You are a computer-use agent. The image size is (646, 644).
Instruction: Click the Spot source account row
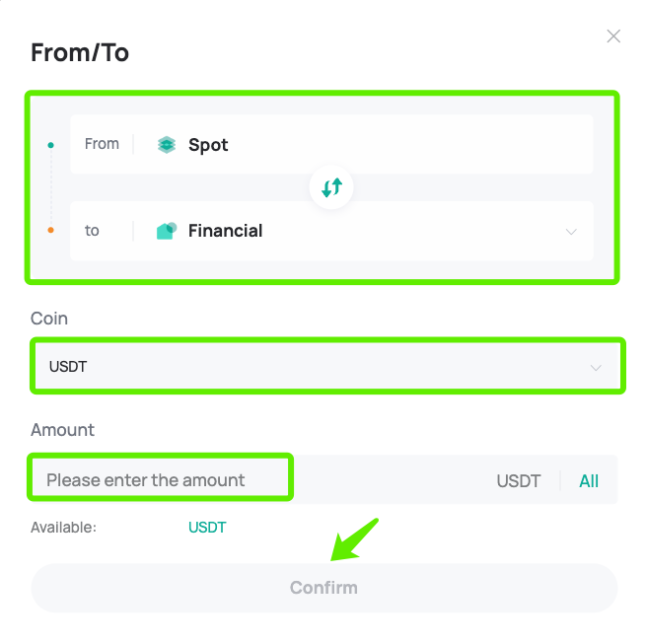click(331, 145)
